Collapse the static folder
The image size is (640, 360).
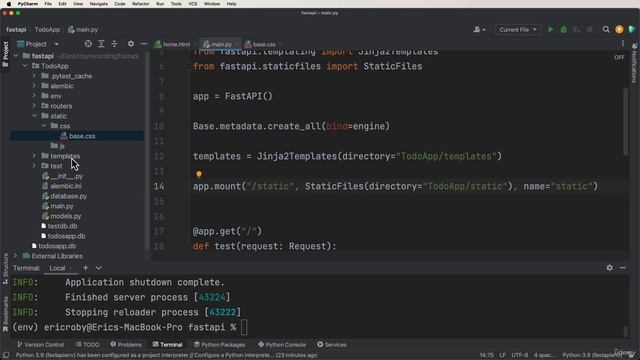click(x=34, y=116)
